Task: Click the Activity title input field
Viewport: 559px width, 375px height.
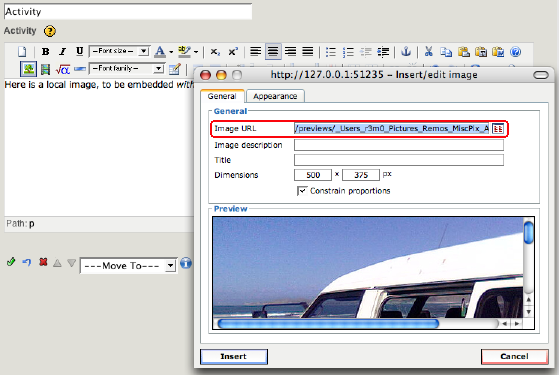Action: tap(128, 12)
